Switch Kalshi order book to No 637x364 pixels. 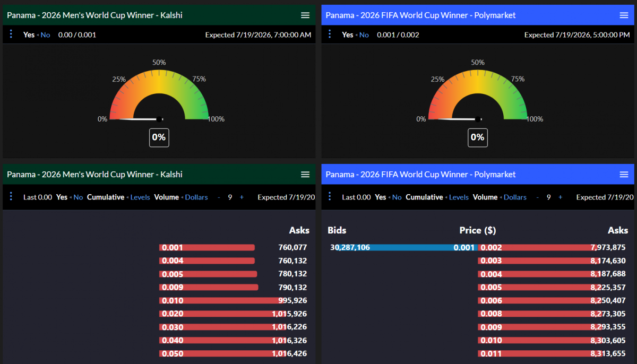point(78,197)
